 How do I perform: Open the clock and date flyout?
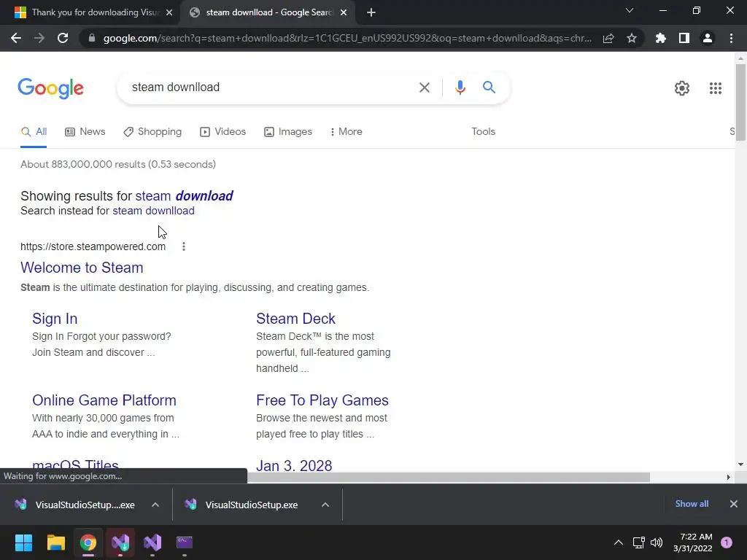[x=693, y=542]
